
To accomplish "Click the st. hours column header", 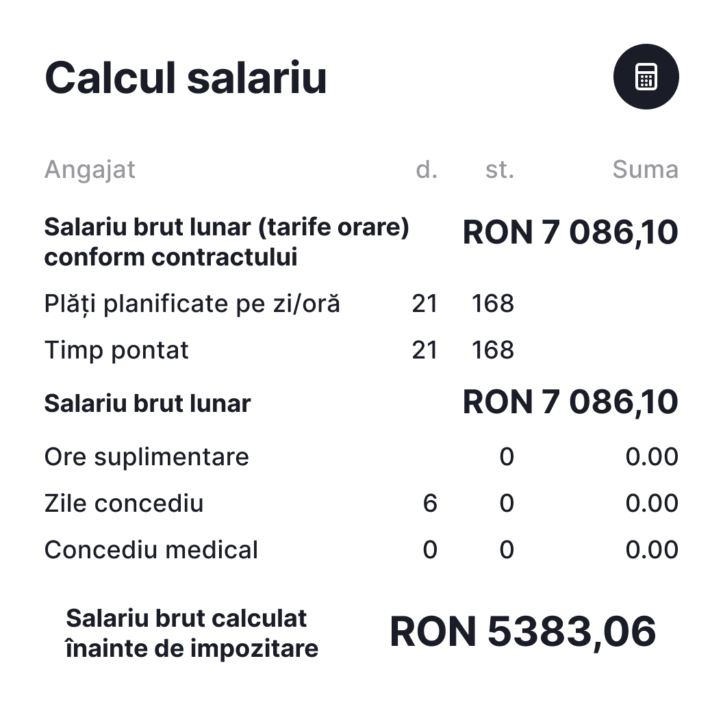I will [x=499, y=170].
